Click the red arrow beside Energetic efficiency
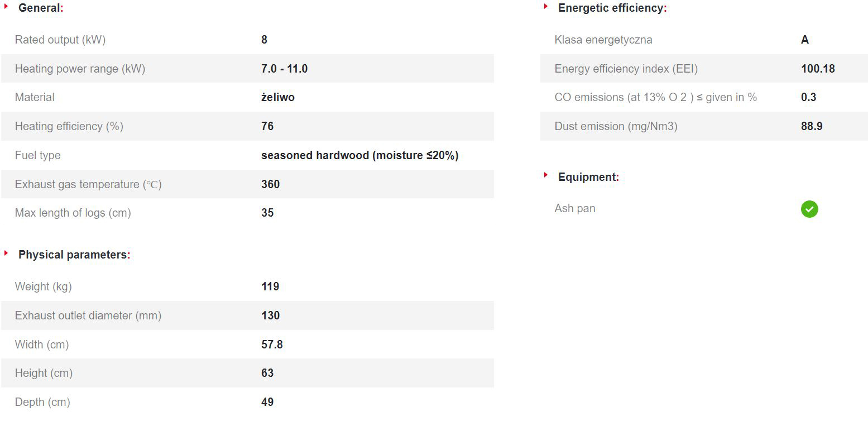Screen dimensions: 868x421 click(546, 7)
